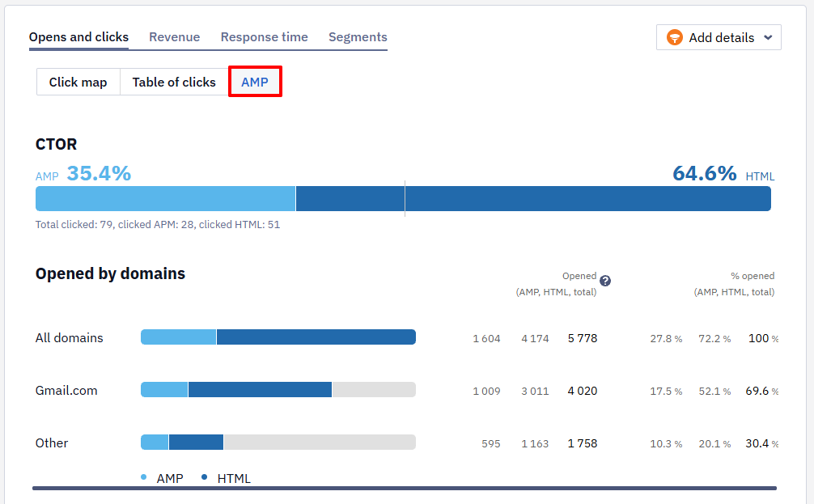Image resolution: width=814 pixels, height=504 pixels.
Task: Click the CTOR heading
Action: click(56, 144)
